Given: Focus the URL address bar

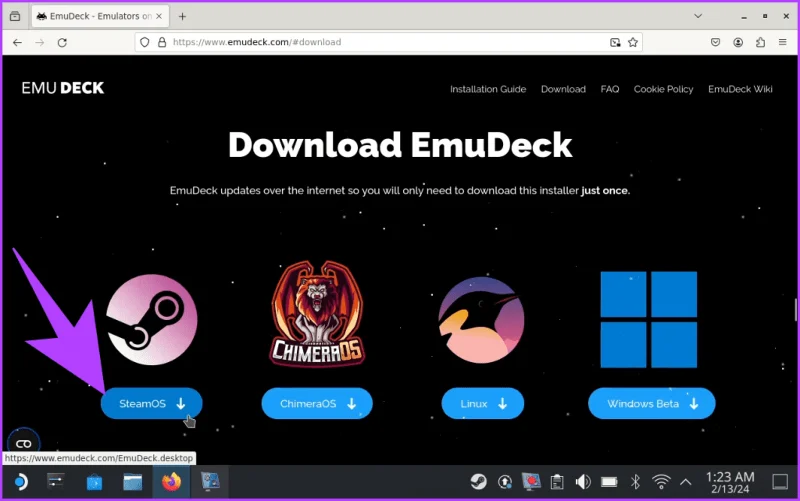Looking at the screenshot, I should [388, 42].
